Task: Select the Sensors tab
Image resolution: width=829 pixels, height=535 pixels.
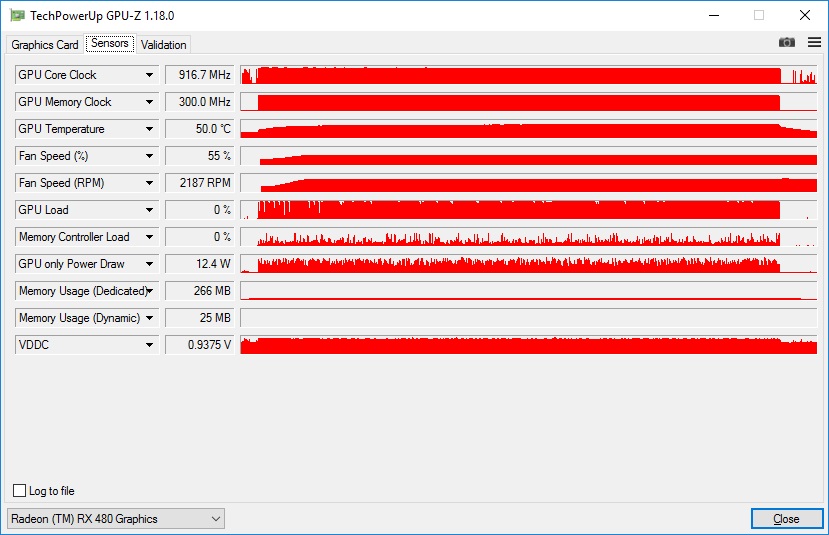Action: click(x=110, y=43)
